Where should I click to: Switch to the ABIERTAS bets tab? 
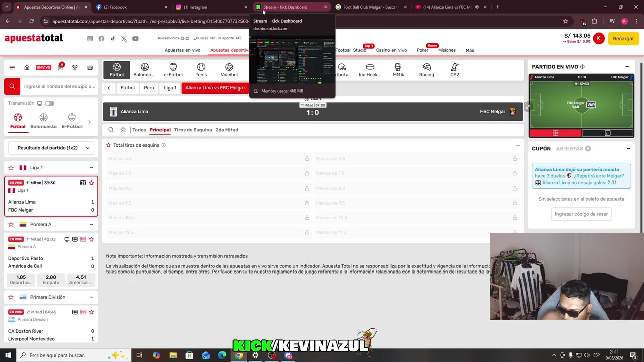pos(573,149)
